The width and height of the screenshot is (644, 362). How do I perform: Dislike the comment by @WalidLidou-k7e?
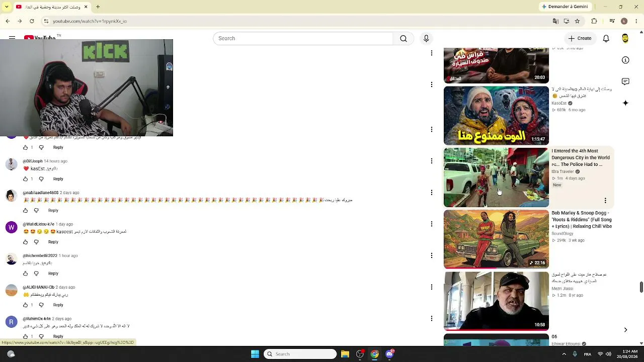pyautogui.click(x=36, y=242)
